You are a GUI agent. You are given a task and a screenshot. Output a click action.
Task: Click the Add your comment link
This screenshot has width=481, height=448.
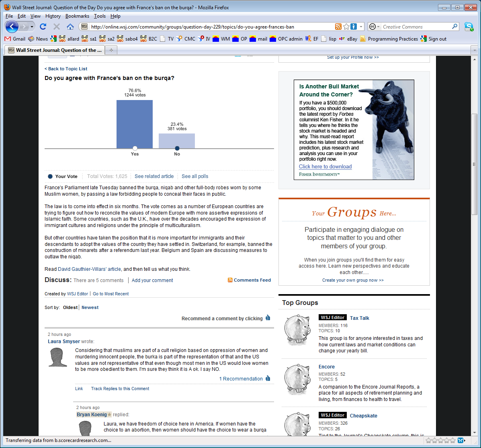(152, 280)
